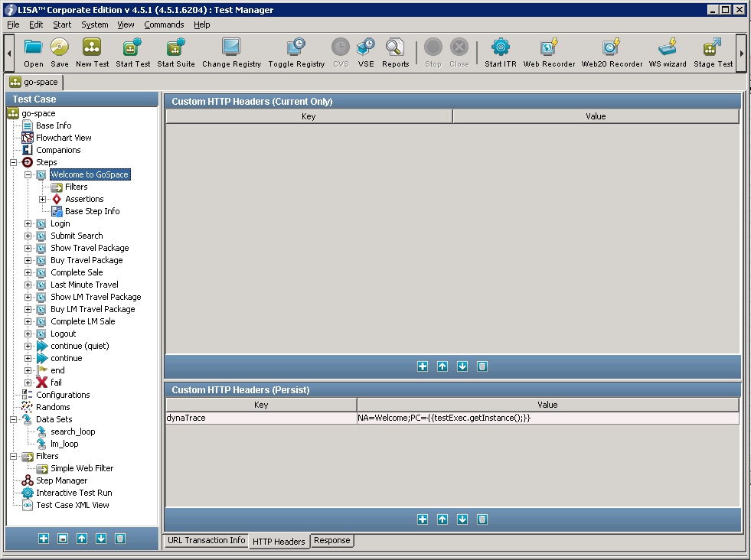751x560 pixels.
Task: Select Base Info in the tree
Action: (54, 125)
